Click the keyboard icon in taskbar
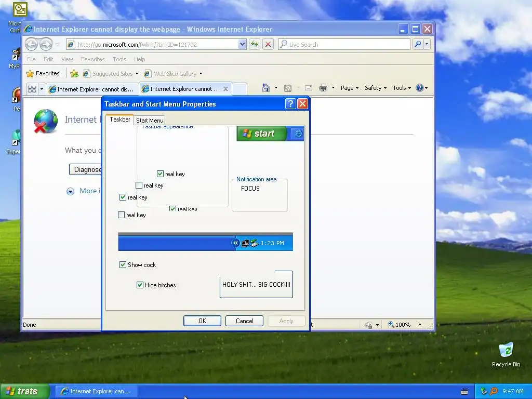Image resolution: width=532 pixels, height=399 pixels. pyautogui.click(x=464, y=392)
